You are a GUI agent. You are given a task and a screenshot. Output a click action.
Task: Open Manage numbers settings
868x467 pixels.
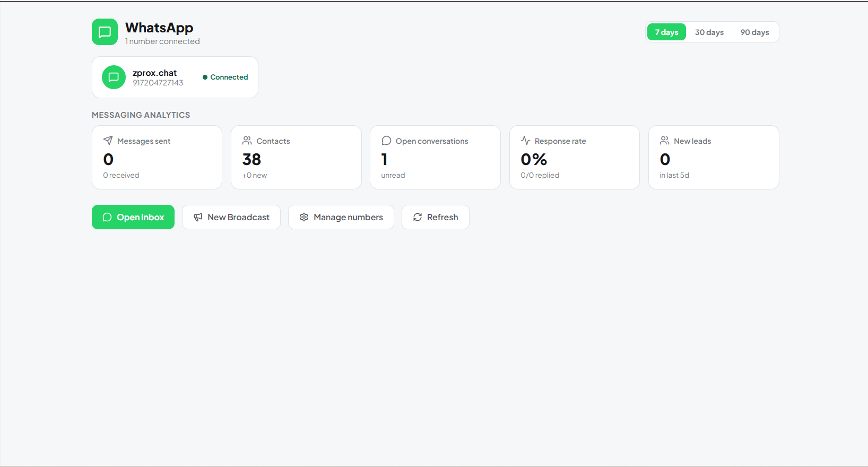(341, 217)
